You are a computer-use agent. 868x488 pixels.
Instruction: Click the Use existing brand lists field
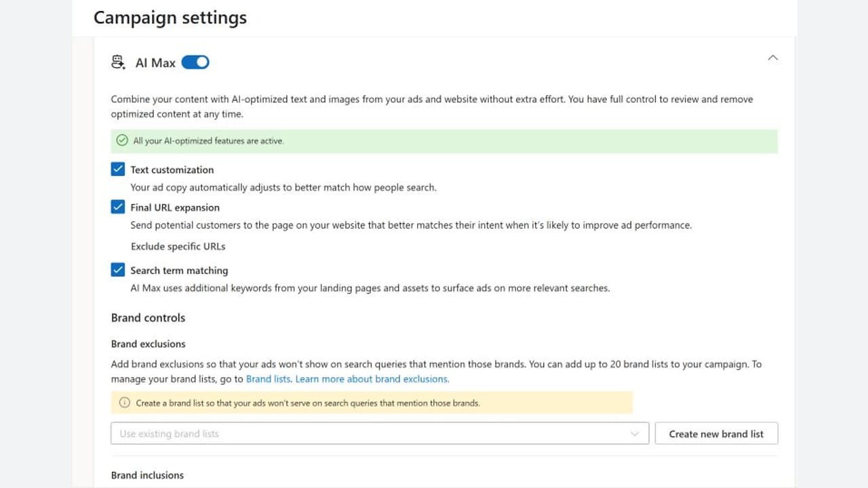(x=380, y=434)
